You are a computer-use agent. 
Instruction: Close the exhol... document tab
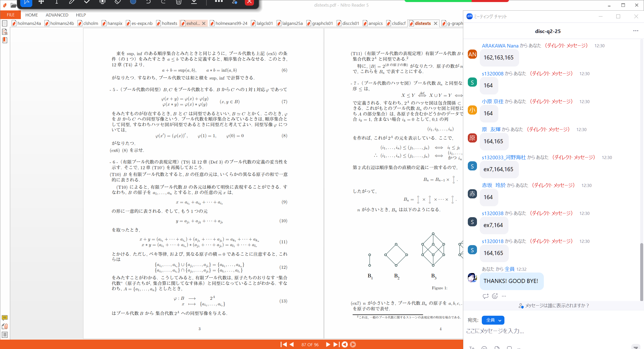coord(204,23)
